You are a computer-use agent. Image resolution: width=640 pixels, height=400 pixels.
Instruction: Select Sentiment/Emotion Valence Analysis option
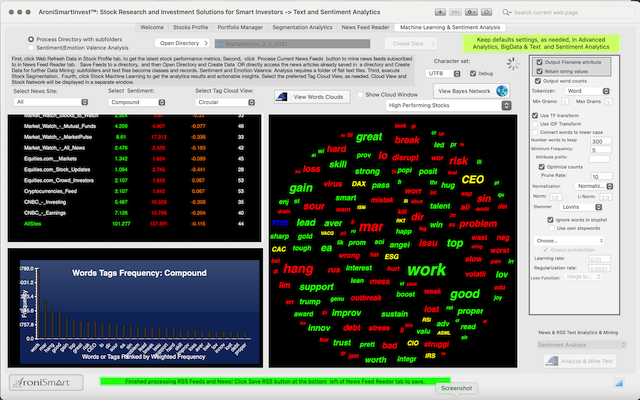point(31,47)
